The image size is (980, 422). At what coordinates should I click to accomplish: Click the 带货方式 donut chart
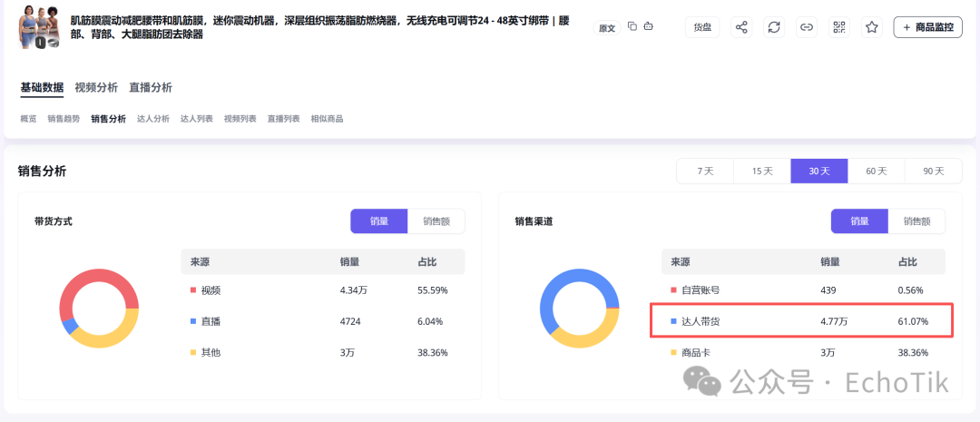point(99,309)
